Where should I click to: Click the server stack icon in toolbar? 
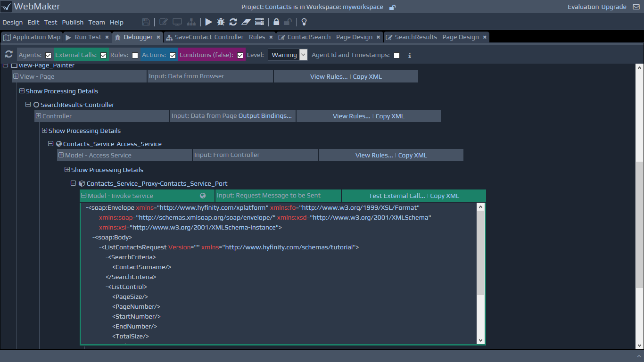pyautogui.click(x=259, y=22)
